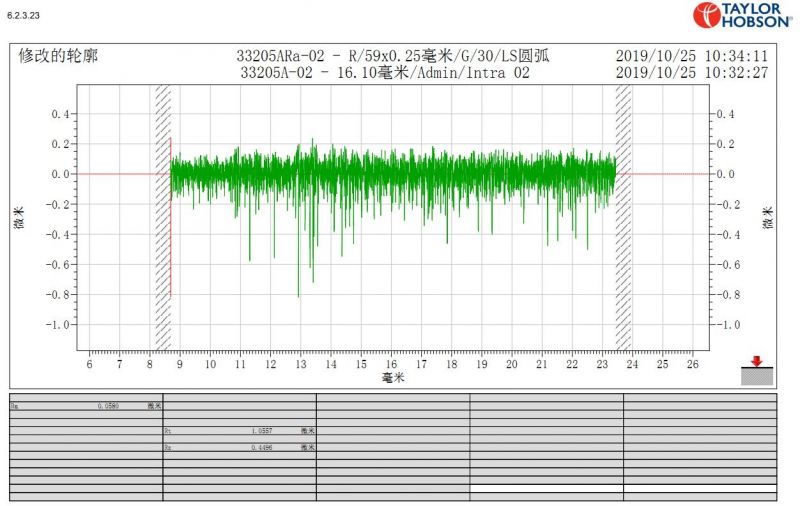The width and height of the screenshot is (800, 506).
Task: Click the Rt 1.0557 result row
Action: [x=240, y=430]
